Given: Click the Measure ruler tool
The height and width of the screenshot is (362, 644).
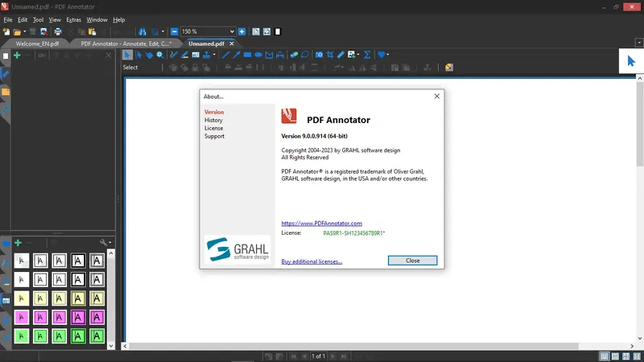Looking at the screenshot, I should click(x=341, y=55).
